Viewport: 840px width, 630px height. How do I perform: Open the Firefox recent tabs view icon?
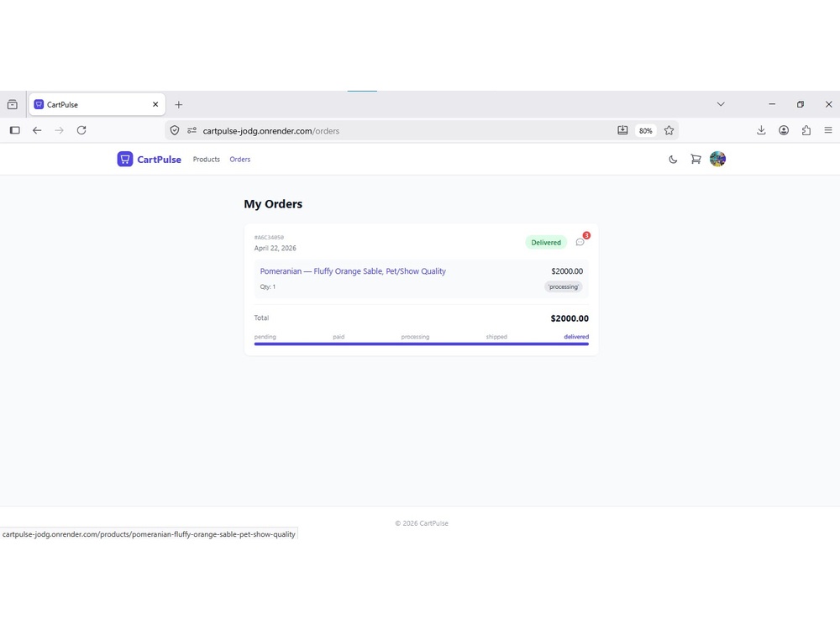click(13, 104)
